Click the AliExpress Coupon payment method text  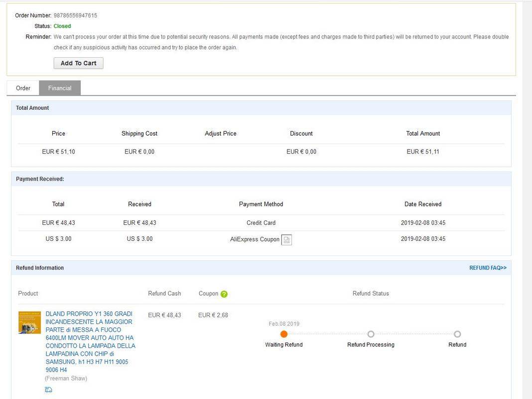255,239
